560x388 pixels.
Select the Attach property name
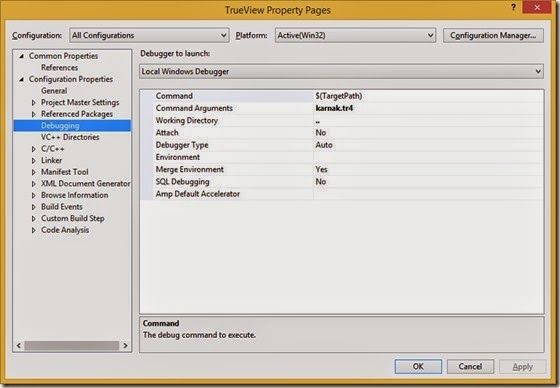coord(167,133)
